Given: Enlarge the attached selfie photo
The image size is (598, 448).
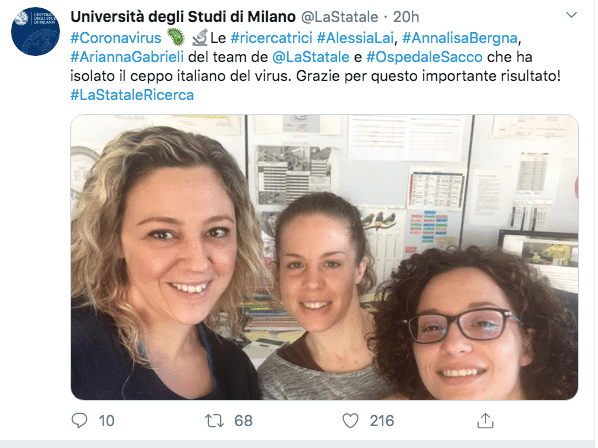Looking at the screenshot, I should 325,257.
